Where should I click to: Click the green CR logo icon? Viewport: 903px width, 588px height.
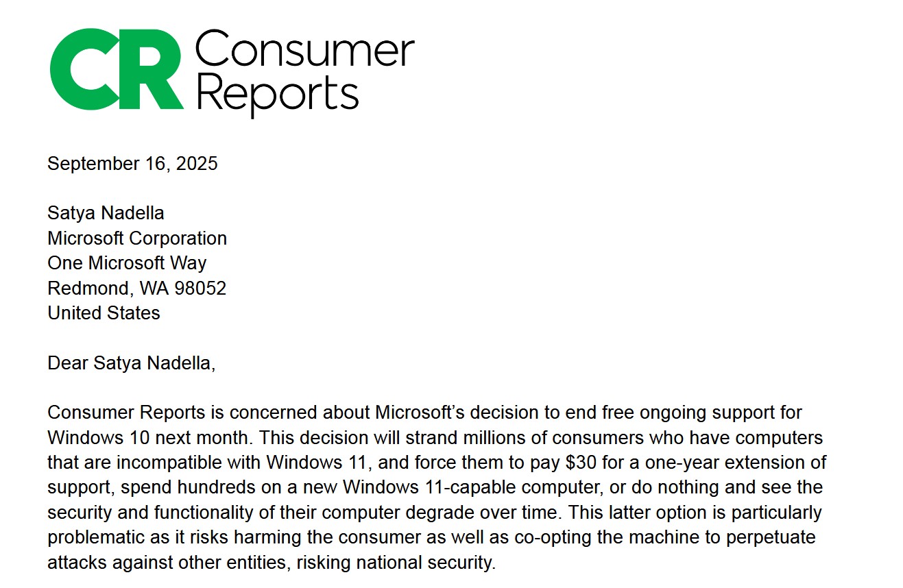tap(117, 69)
